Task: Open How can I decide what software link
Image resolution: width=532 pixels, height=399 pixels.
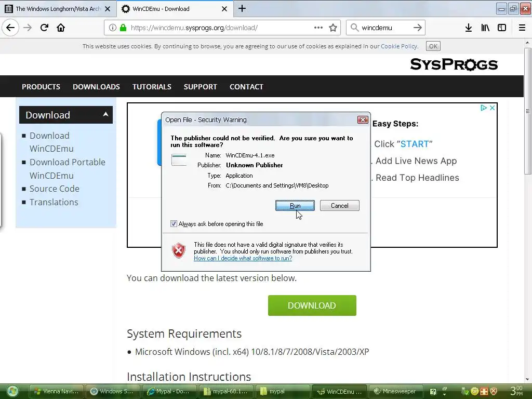Action: (x=243, y=258)
